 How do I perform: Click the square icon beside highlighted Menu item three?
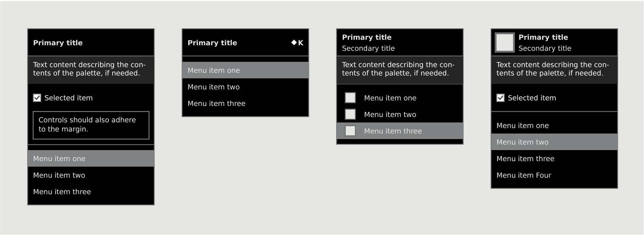(350, 131)
